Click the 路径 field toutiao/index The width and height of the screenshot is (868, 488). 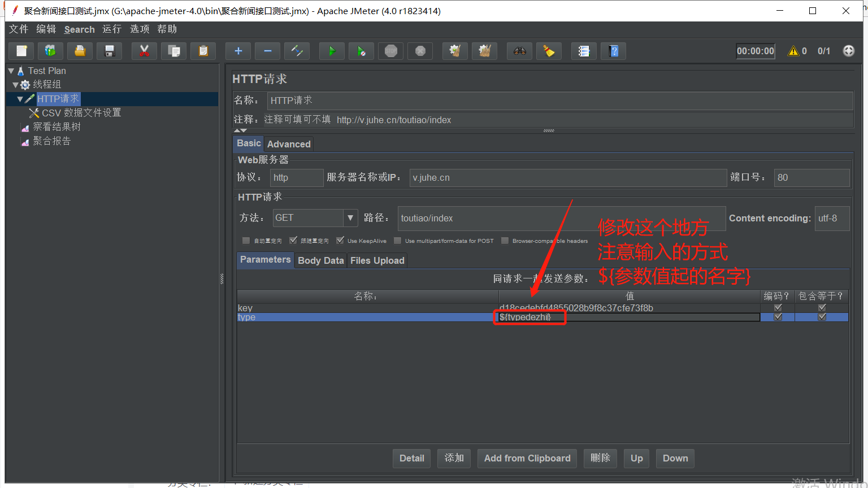(562, 219)
